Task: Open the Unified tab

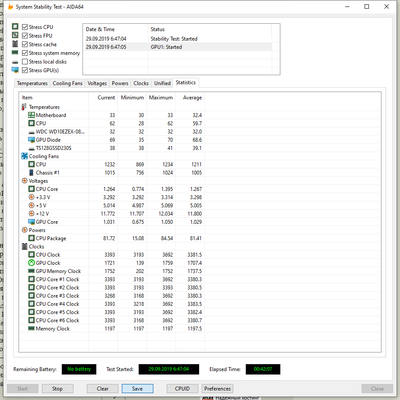Action: pos(162,83)
